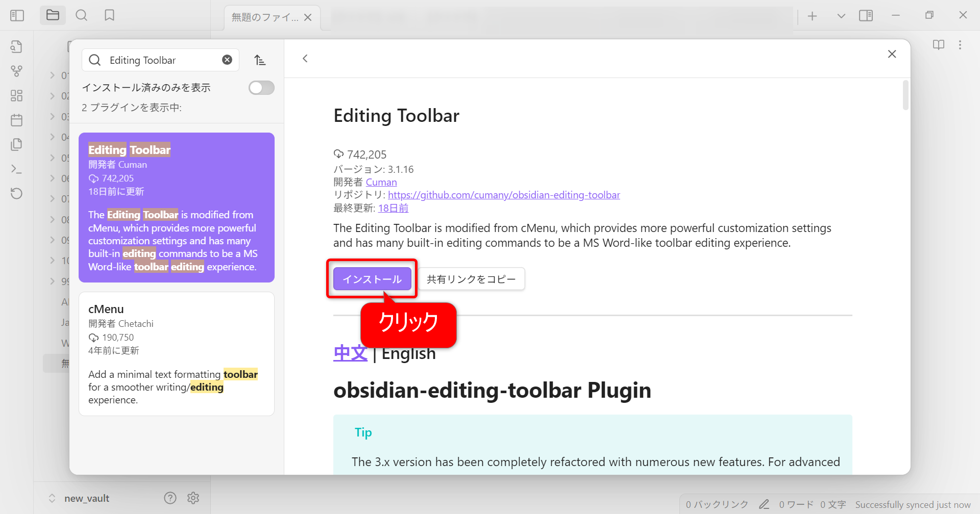This screenshot has width=980, height=514.
Task: Toggle インストール済みのみを表示 switch
Action: (261, 88)
